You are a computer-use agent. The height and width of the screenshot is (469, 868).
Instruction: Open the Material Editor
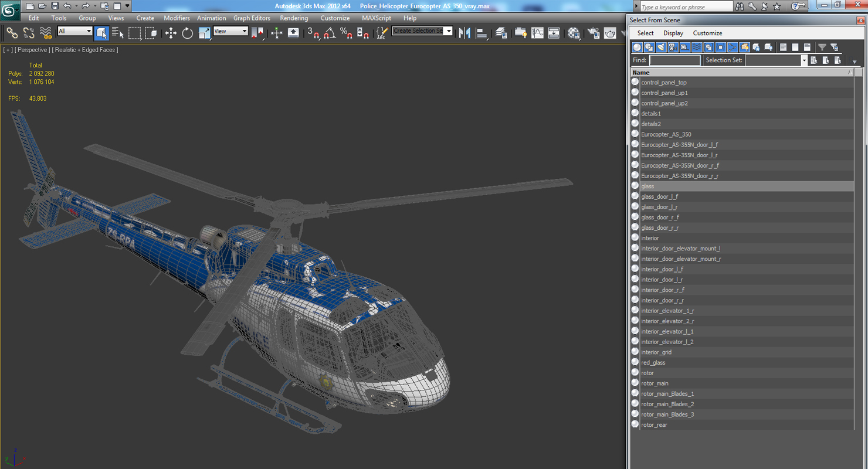[x=574, y=33]
